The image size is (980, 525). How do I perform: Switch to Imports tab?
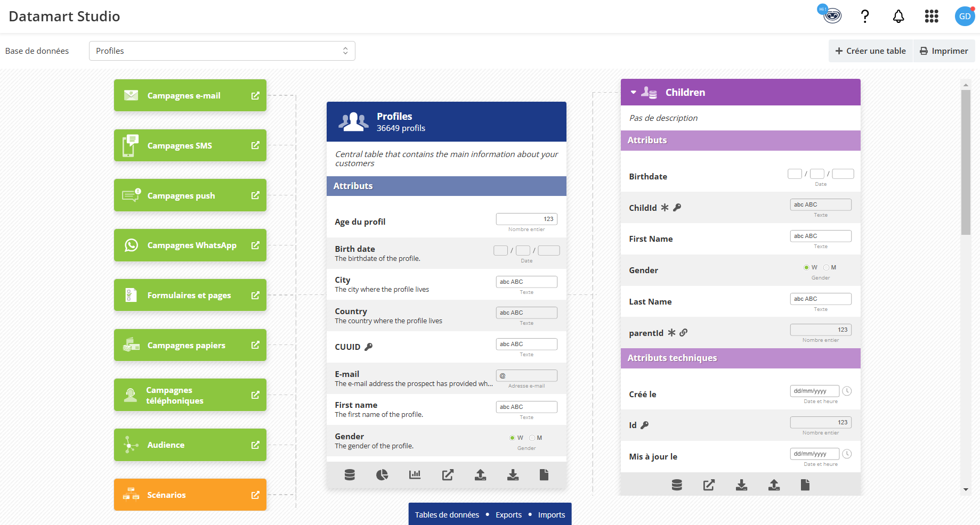coord(552,515)
